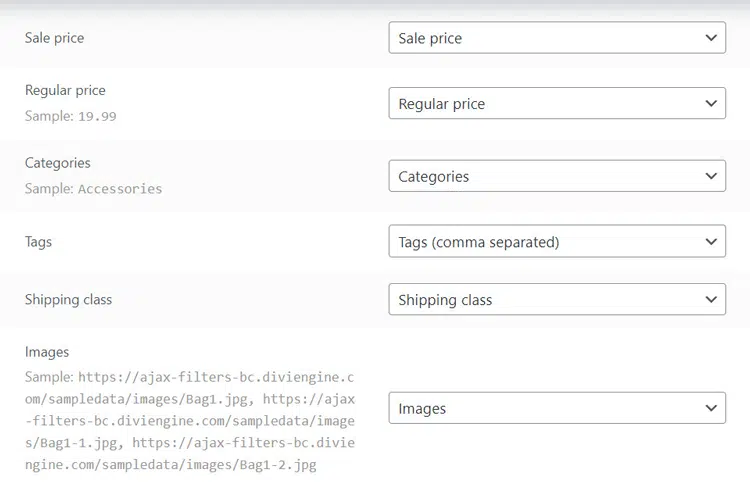Click the sample image URLs text
The image size is (750, 482).
click(190, 421)
